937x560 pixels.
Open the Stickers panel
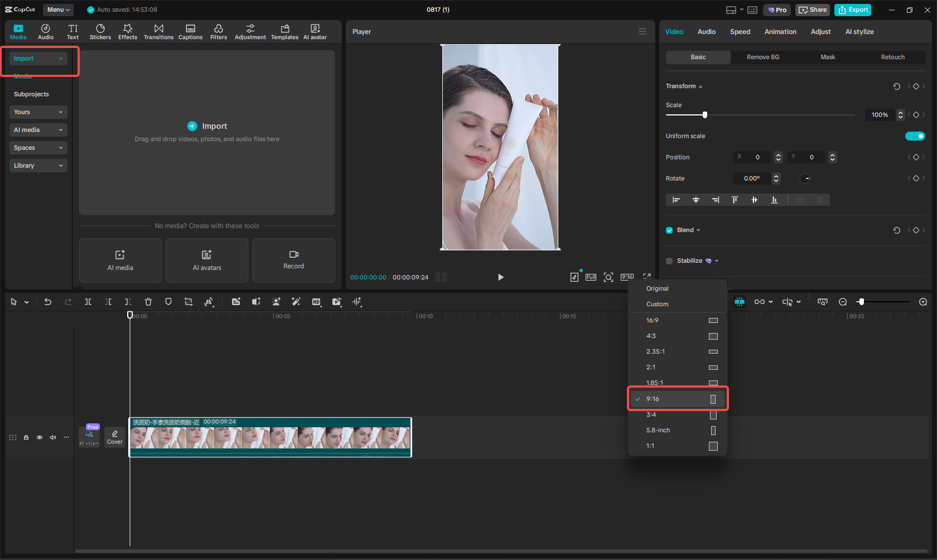coord(100,32)
